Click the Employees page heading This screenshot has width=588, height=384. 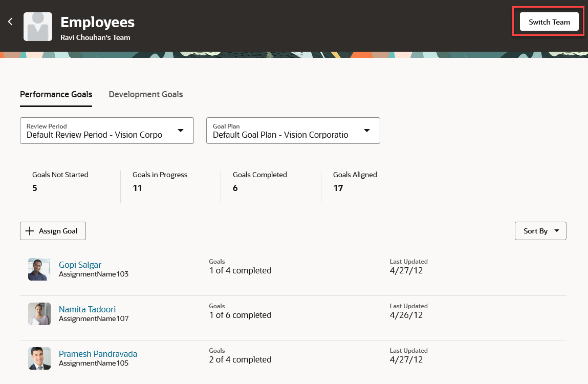[98, 23]
